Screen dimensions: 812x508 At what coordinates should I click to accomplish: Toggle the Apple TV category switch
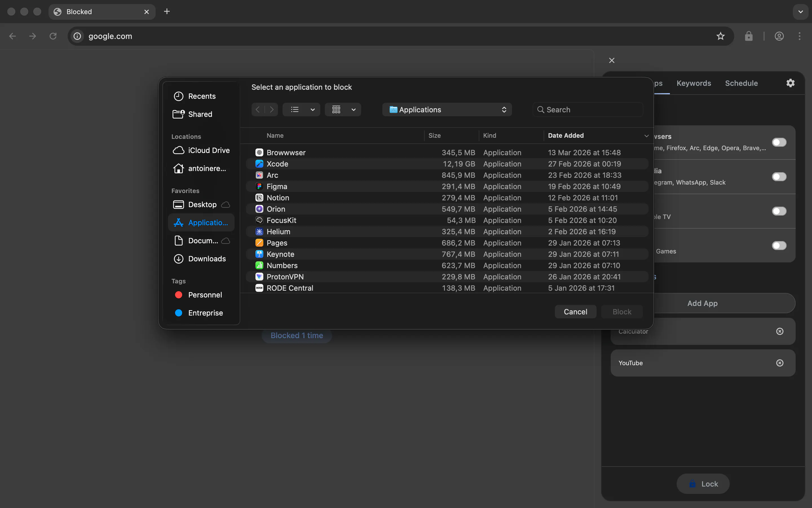point(779,211)
